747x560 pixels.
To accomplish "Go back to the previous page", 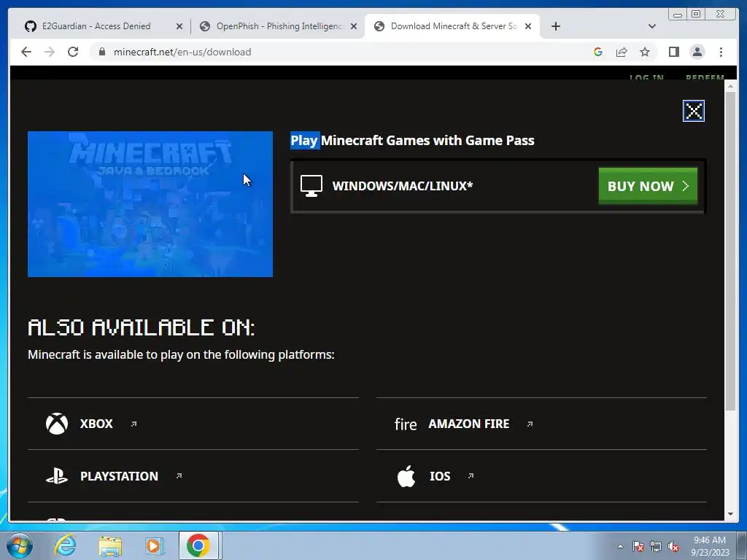I will (26, 52).
